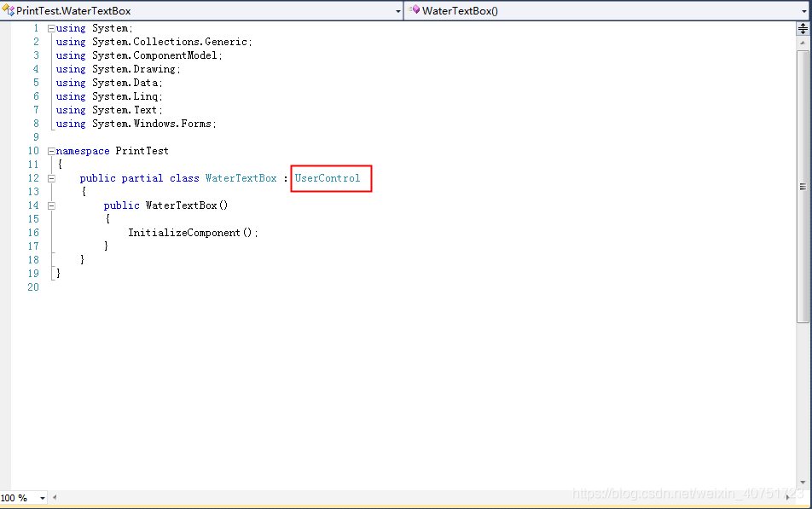Click the PrintTest namespace name
The height and width of the screenshot is (509, 812).
[142, 151]
